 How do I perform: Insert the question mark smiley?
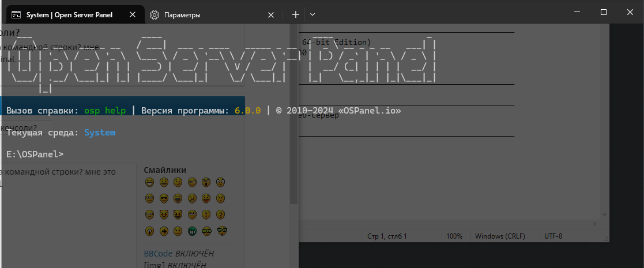pos(221,214)
